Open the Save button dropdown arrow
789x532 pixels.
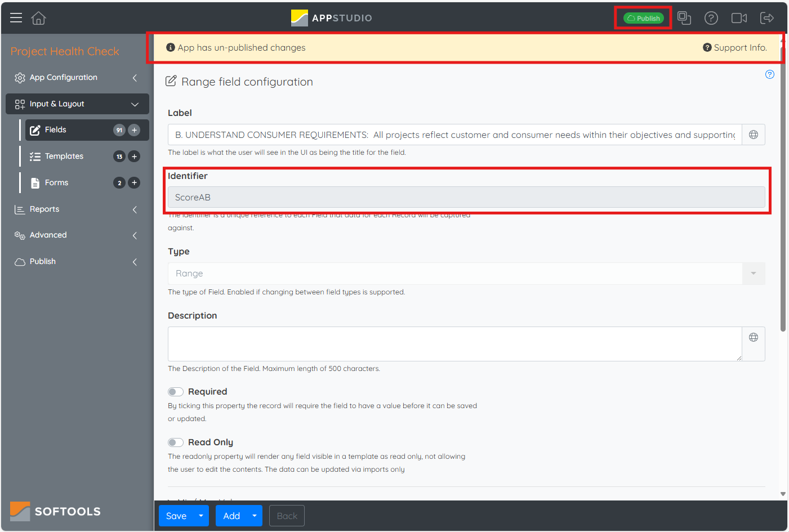[201, 516]
